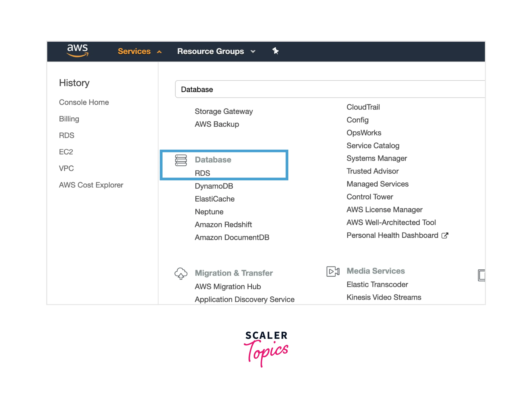This screenshot has width=532, height=396.
Task: Open CloudTrail service link
Action: pyautogui.click(x=363, y=107)
